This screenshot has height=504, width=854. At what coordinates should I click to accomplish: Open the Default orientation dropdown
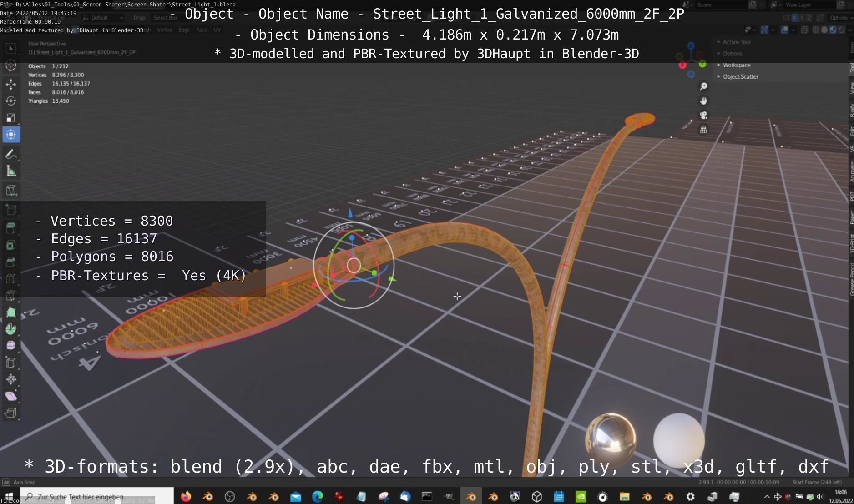pyautogui.click(x=103, y=18)
